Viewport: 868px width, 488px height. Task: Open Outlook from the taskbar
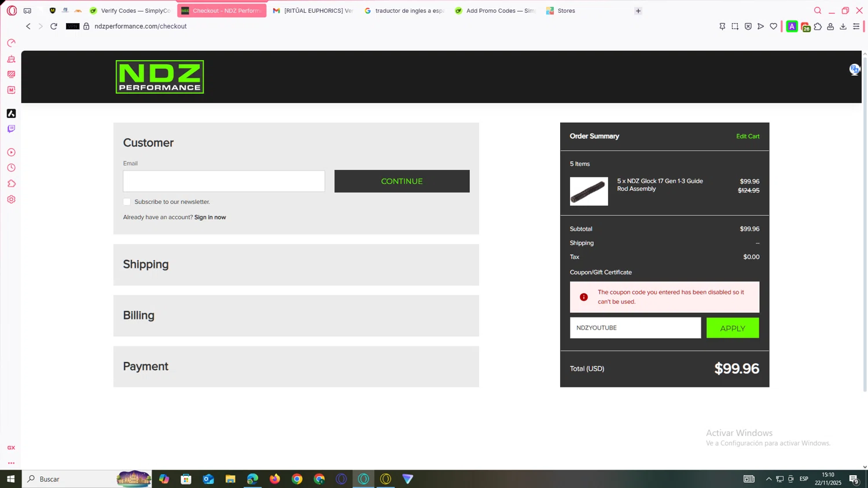208,479
